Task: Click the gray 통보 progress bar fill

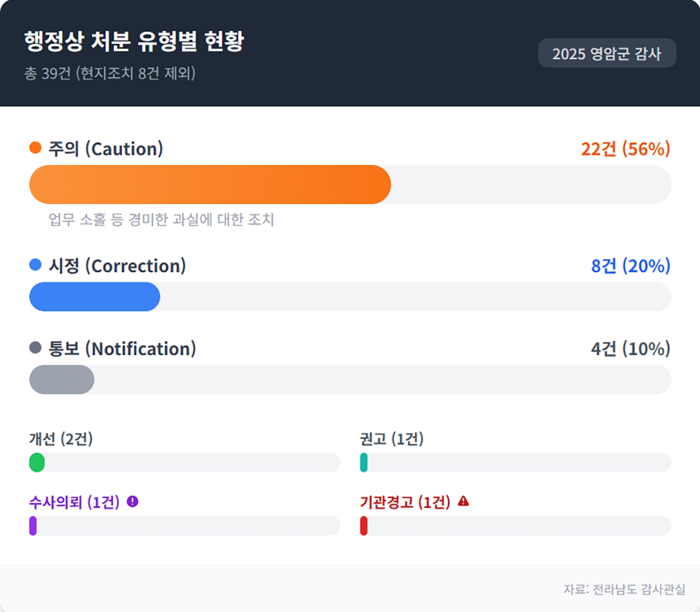Action: pyautogui.click(x=62, y=380)
